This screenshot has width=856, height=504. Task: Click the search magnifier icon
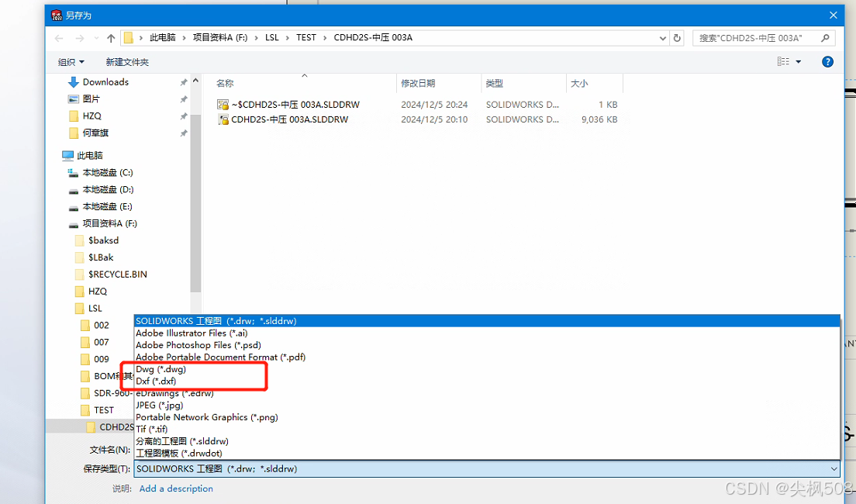point(825,38)
